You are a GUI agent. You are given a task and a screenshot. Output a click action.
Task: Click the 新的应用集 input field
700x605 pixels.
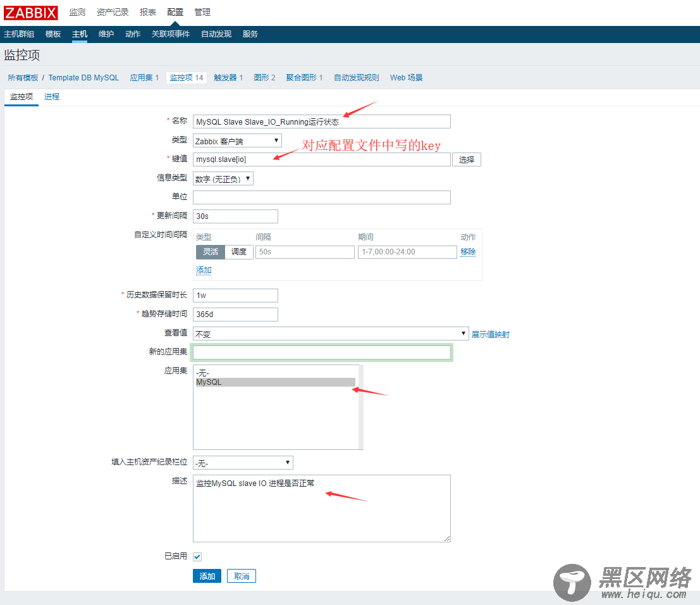pos(321,352)
